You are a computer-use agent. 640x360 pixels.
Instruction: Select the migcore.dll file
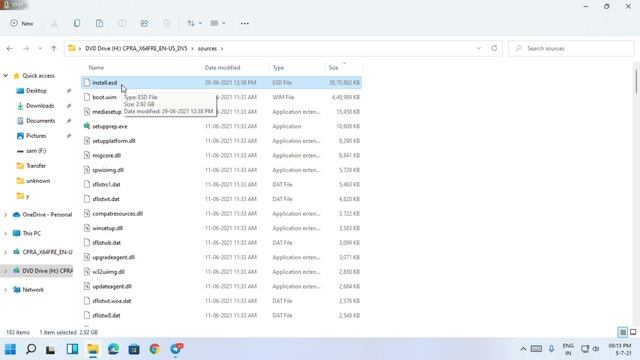point(107,156)
